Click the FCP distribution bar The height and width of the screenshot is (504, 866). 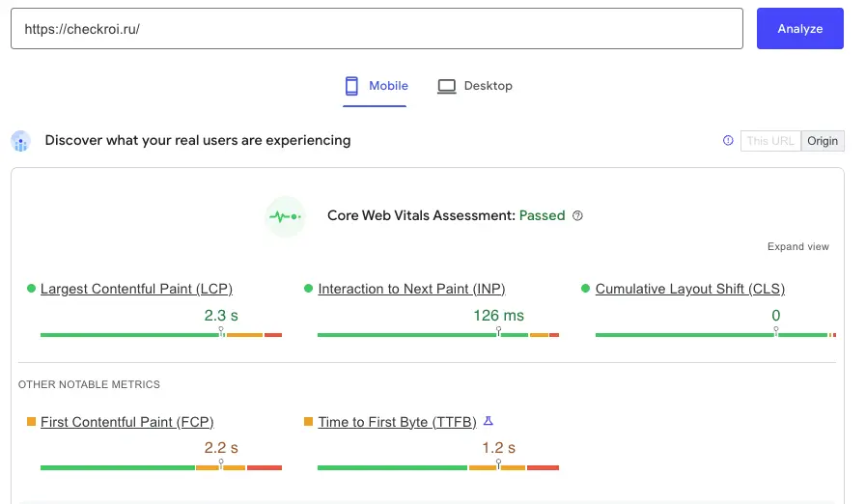tap(161, 467)
